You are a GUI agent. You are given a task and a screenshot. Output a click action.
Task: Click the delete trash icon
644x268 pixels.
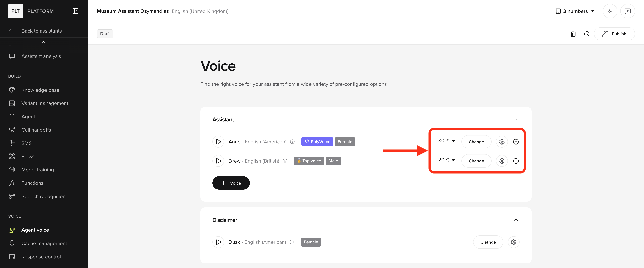(573, 34)
